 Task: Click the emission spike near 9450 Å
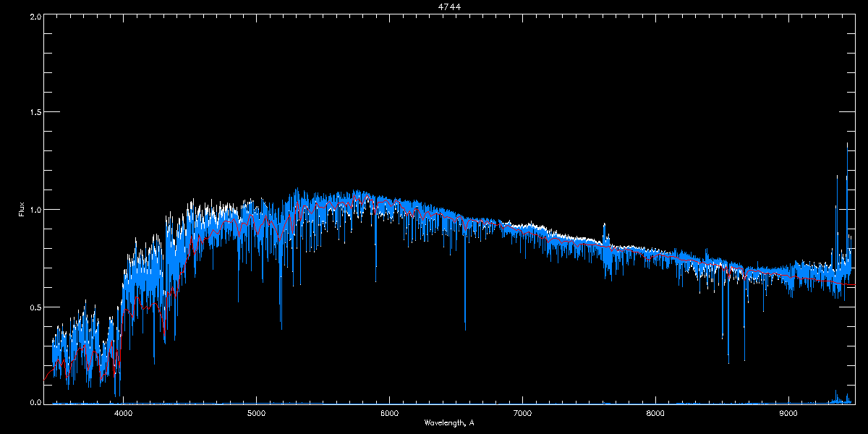click(847, 203)
